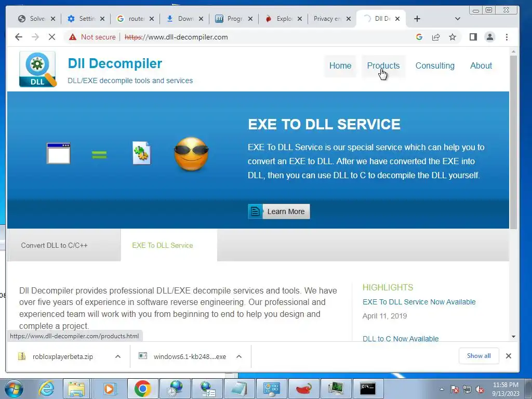Click the Action Center flag tray icon
The height and width of the screenshot is (399, 532).
pos(455,390)
